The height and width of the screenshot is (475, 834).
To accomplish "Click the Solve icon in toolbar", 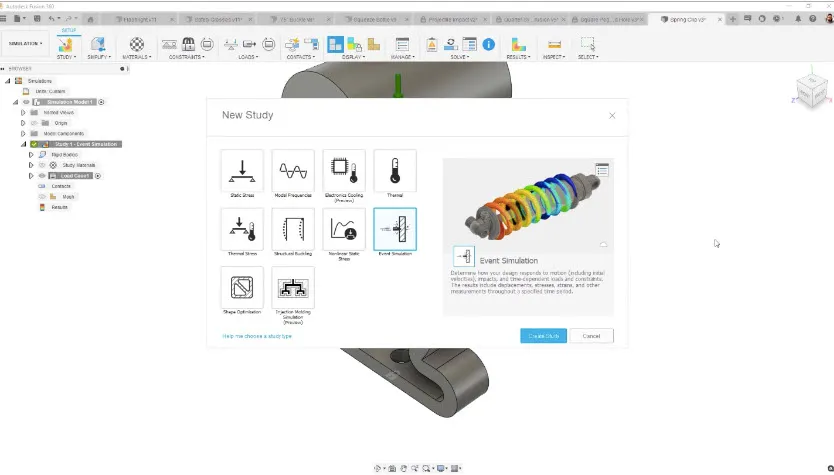I will coord(451,44).
